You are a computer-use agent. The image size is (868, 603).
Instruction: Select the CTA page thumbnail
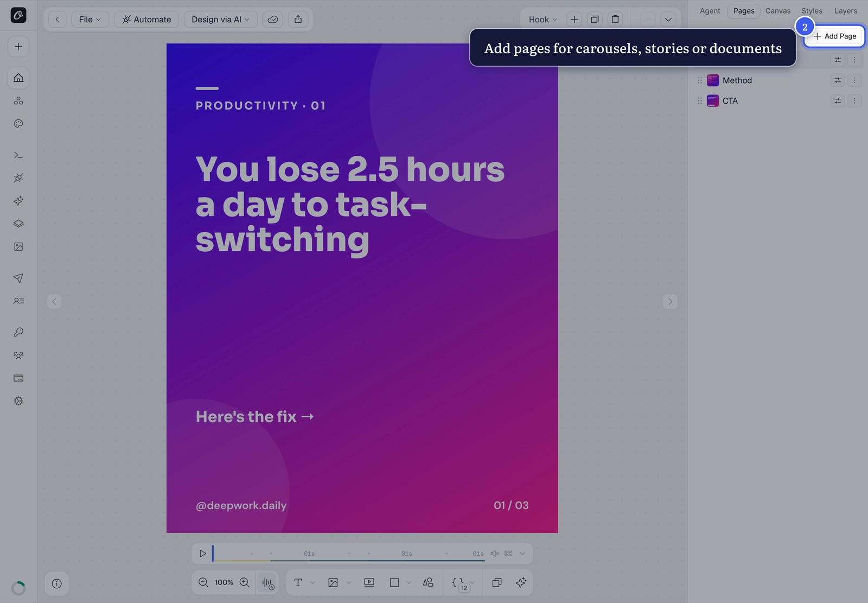[713, 101]
